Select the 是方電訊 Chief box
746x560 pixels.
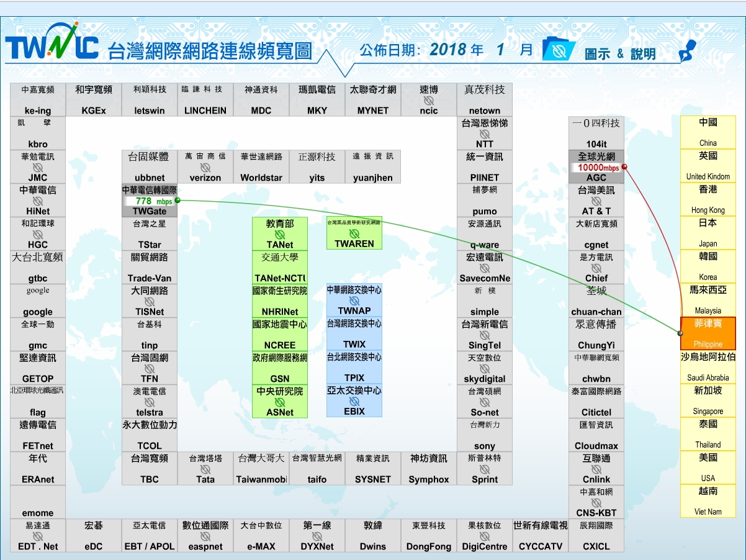click(x=596, y=268)
